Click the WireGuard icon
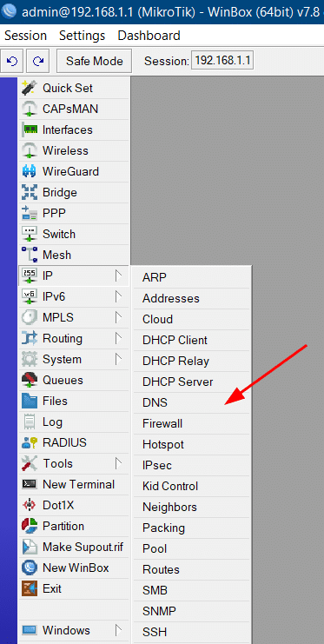324x644 pixels. [x=30, y=171]
